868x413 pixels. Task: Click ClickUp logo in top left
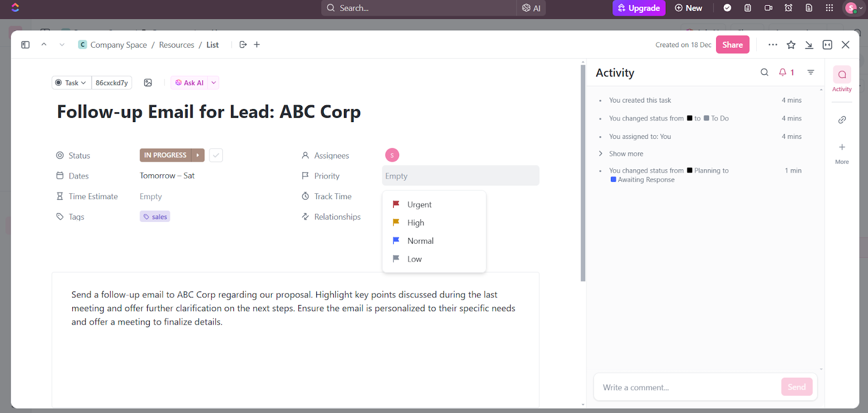(15, 8)
